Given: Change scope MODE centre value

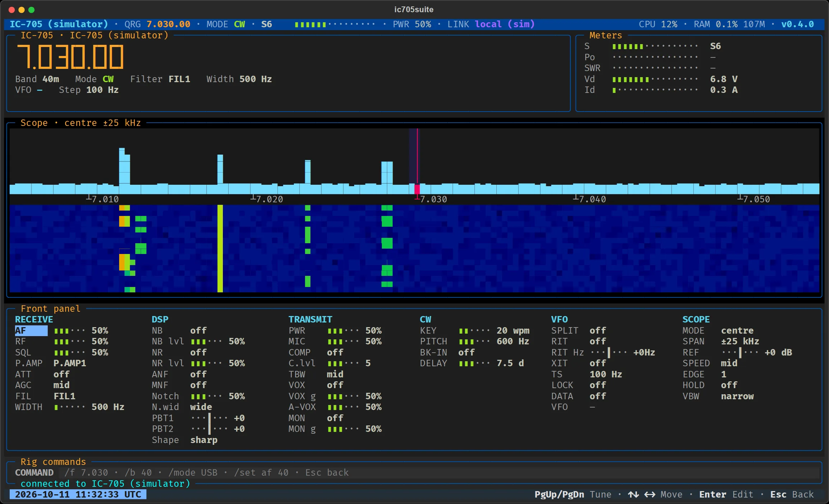Looking at the screenshot, I should [x=737, y=330].
